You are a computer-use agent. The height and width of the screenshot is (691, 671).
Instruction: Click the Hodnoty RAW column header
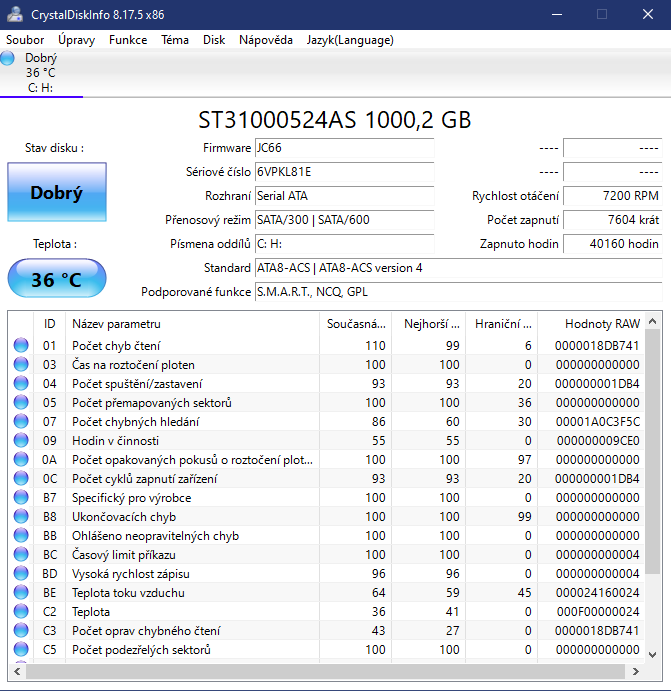591,324
